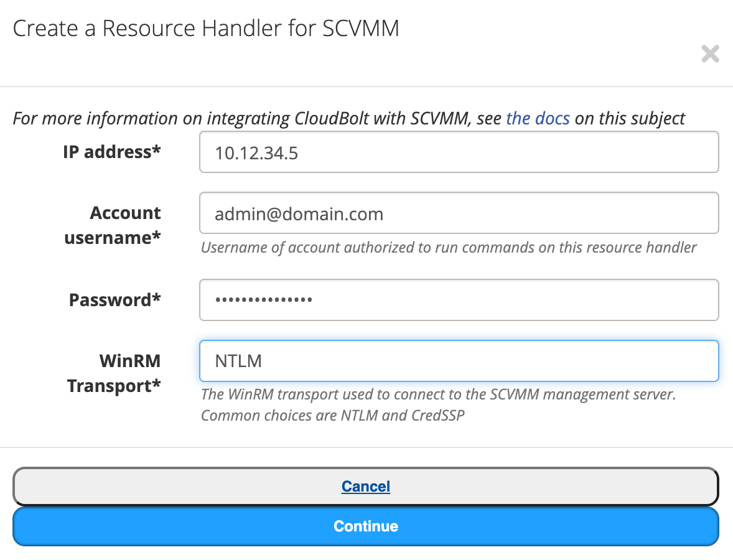
Task: Click the WinRM Transport* label
Action: 114,373
